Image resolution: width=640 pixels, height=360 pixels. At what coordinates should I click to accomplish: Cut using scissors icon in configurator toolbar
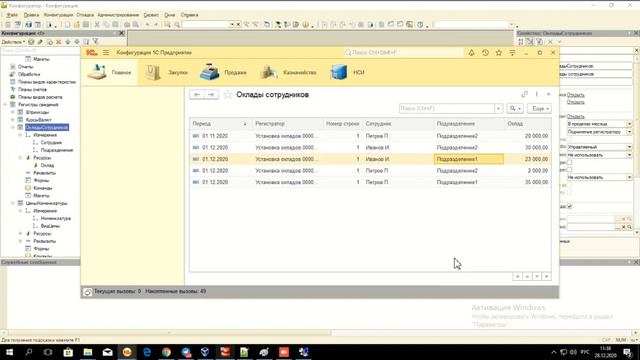tap(97, 24)
